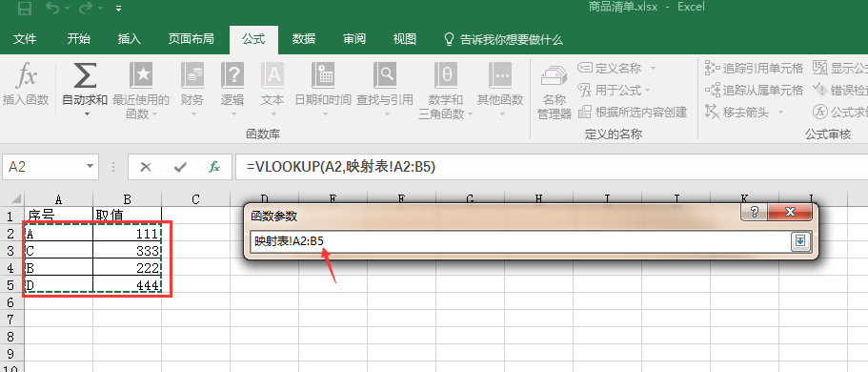This screenshot has height=372, width=868.
Task: Select cell A4 containing B
Action: (59, 267)
